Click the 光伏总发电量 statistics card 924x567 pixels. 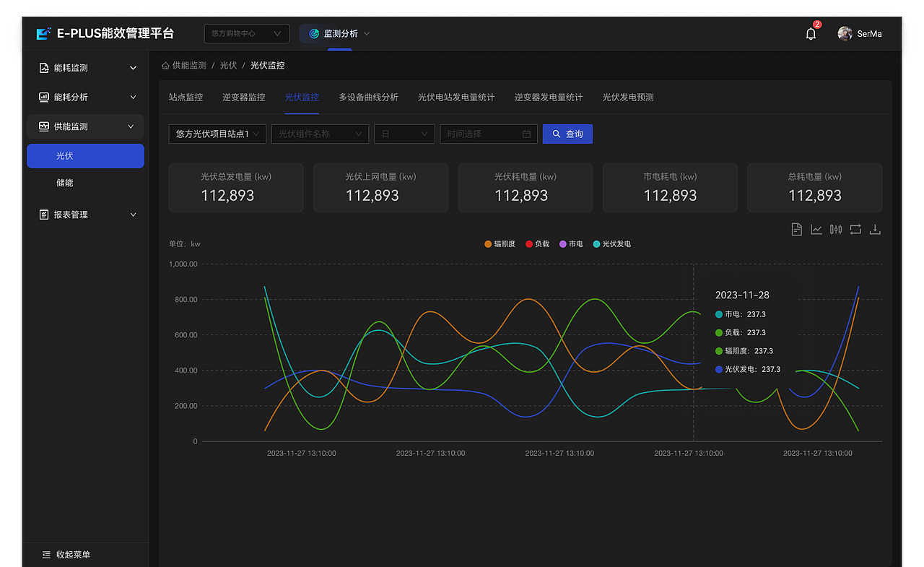[x=236, y=188]
